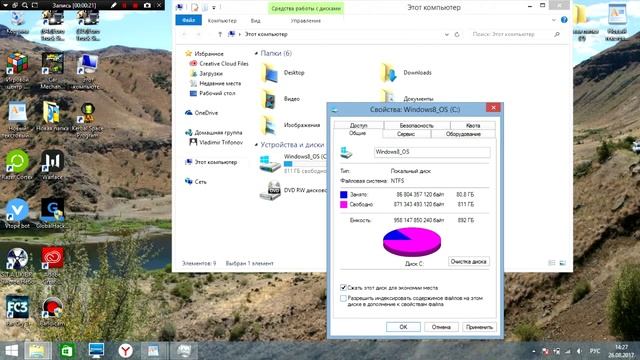Open Windows Store on taskbar
Viewport: 640px width, 360px height.
coord(67,351)
